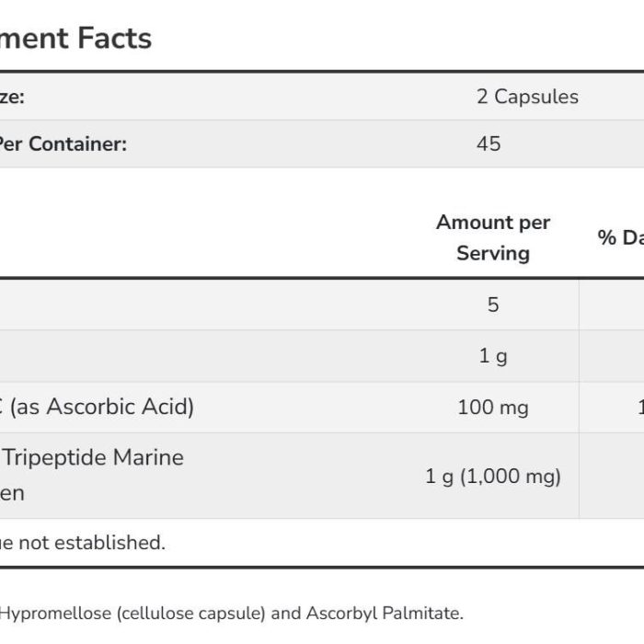The height and width of the screenshot is (644, 644).
Task: Select the amount value '5' cell
Action: coord(493,305)
